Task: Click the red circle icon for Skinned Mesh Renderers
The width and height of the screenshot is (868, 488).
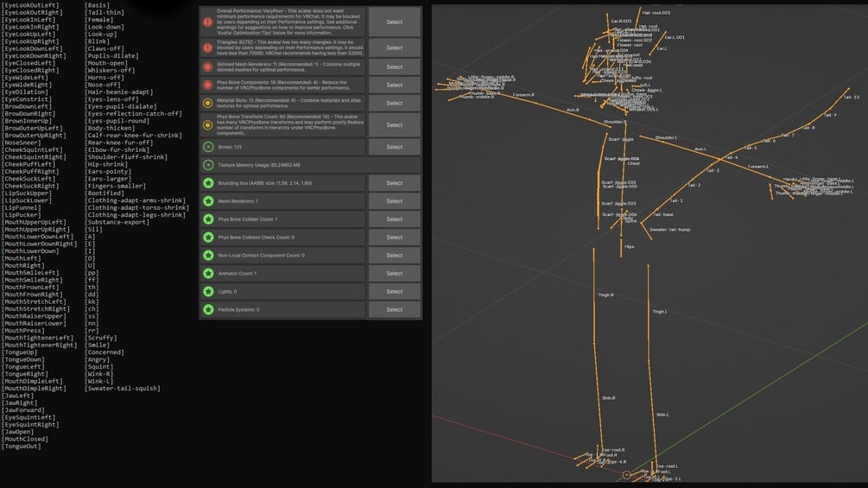Action: pos(207,67)
